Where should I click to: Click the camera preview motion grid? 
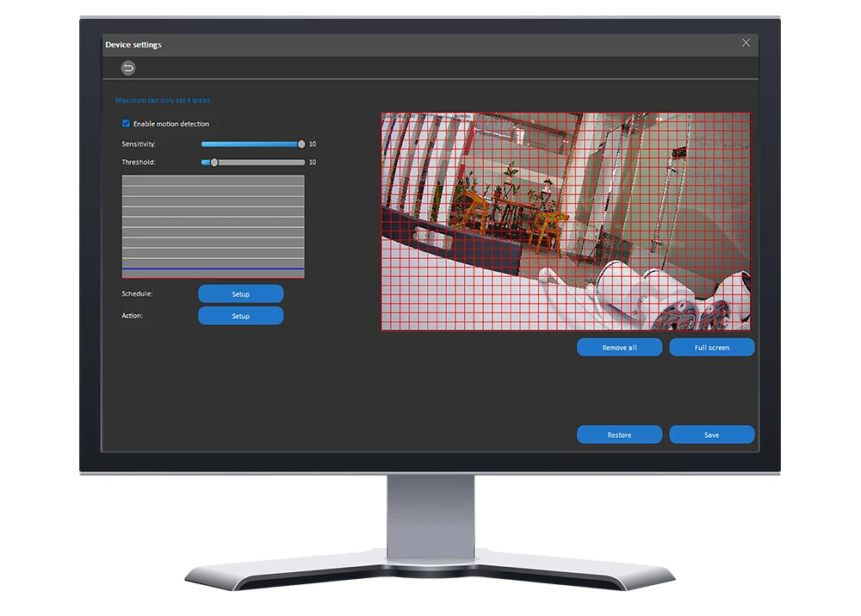(567, 222)
